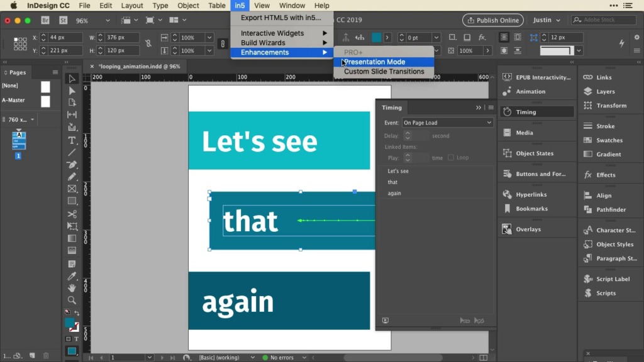Open the Object States panel

pyautogui.click(x=535, y=153)
